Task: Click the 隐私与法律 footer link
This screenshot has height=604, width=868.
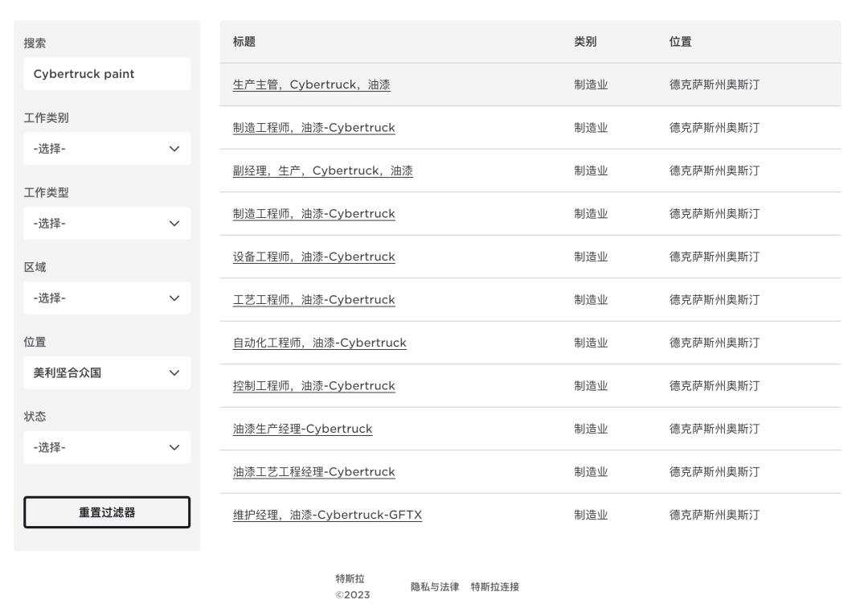Action: pyautogui.click(x=435, y=587)
